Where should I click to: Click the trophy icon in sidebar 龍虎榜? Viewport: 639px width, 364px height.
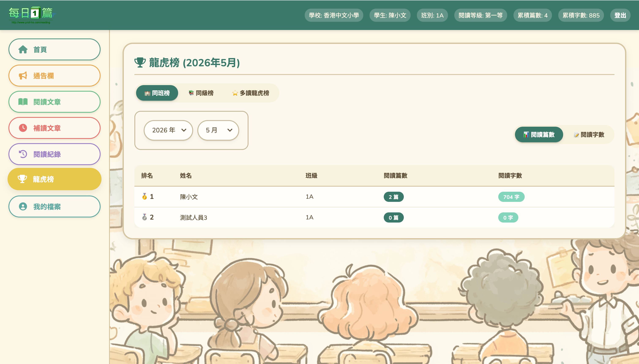[22, 179]
